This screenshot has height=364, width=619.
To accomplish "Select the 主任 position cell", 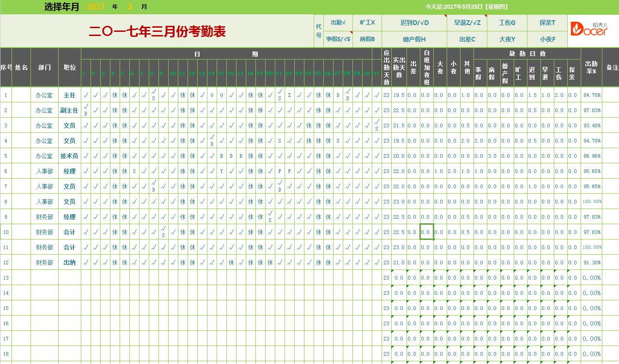I will (70, 95).
